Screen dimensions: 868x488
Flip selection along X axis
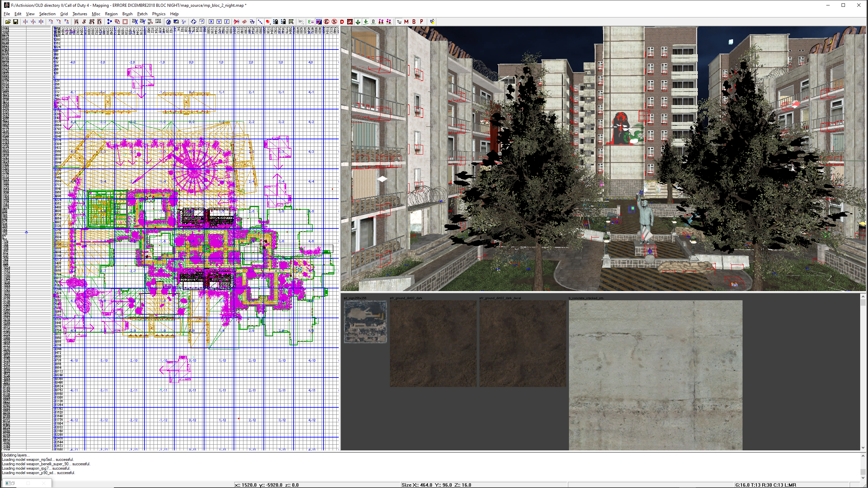point(25,22)
